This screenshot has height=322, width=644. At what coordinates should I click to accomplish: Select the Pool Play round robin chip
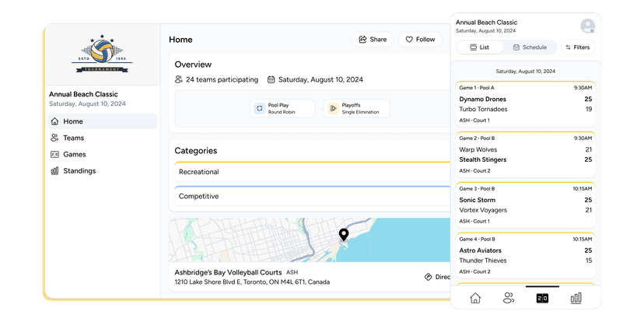[282, 108]
